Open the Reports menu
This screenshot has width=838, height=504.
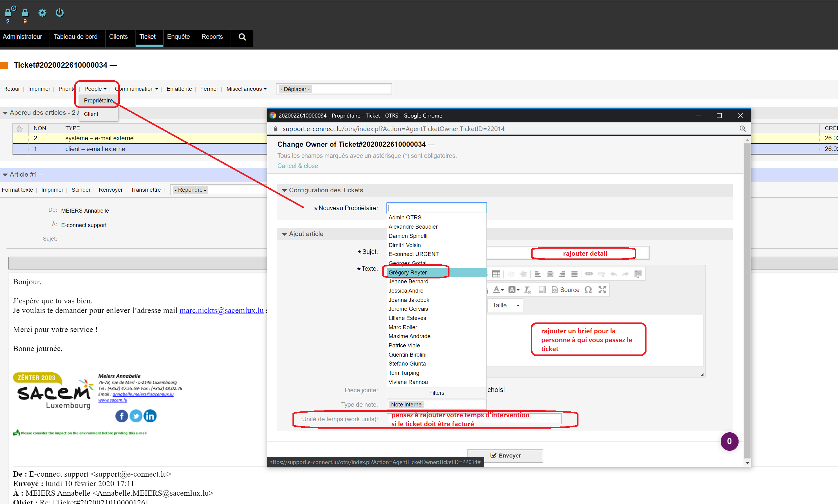212,37
